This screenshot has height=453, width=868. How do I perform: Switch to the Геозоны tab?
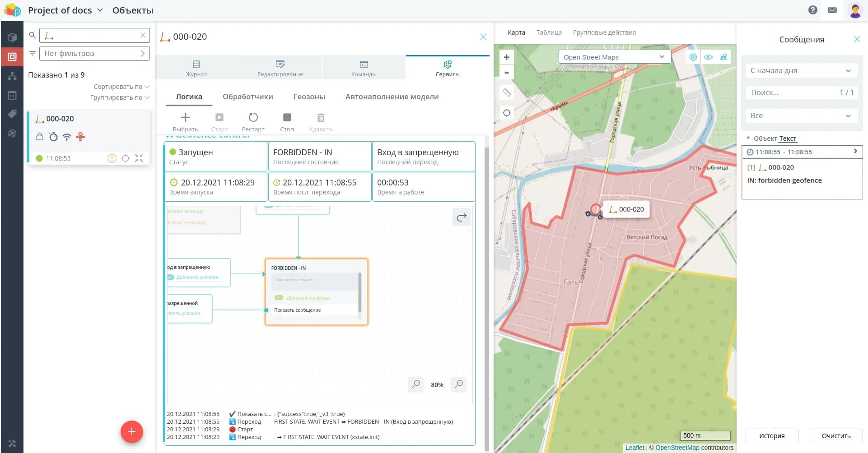click(309, 97)
